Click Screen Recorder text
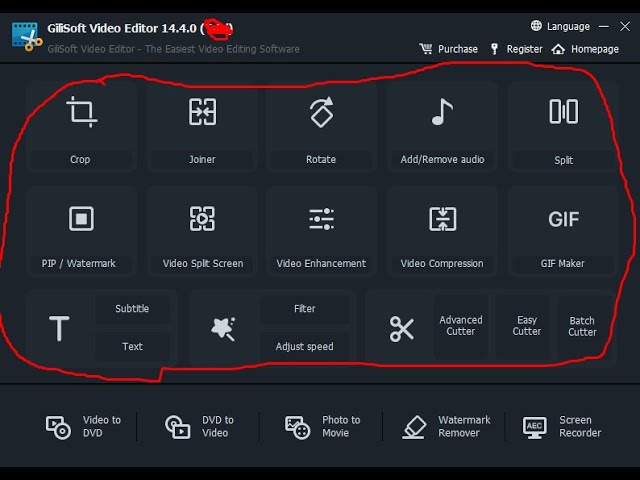Viewport: 640px width, 480px height. pyautogui.click(x=580, y=427)
